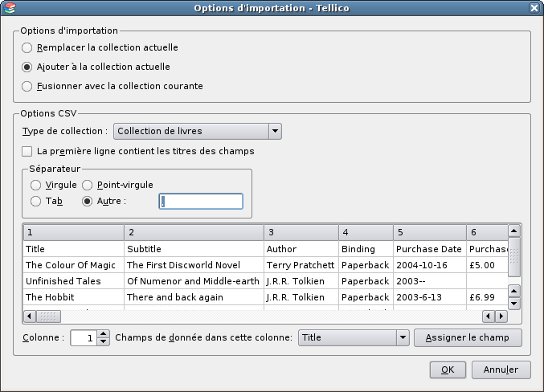Open the column data field dropdown showing Title
This screenshot has height=392, width=544.
click(354, 337)
